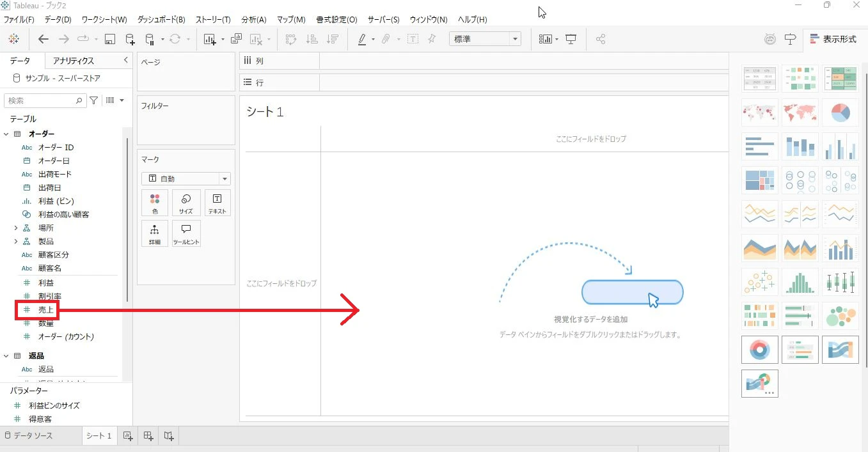Open the mark type dropdown showing 自動
Image resolution: width=868 pixels, height=452 pixels.
[186, 179]
